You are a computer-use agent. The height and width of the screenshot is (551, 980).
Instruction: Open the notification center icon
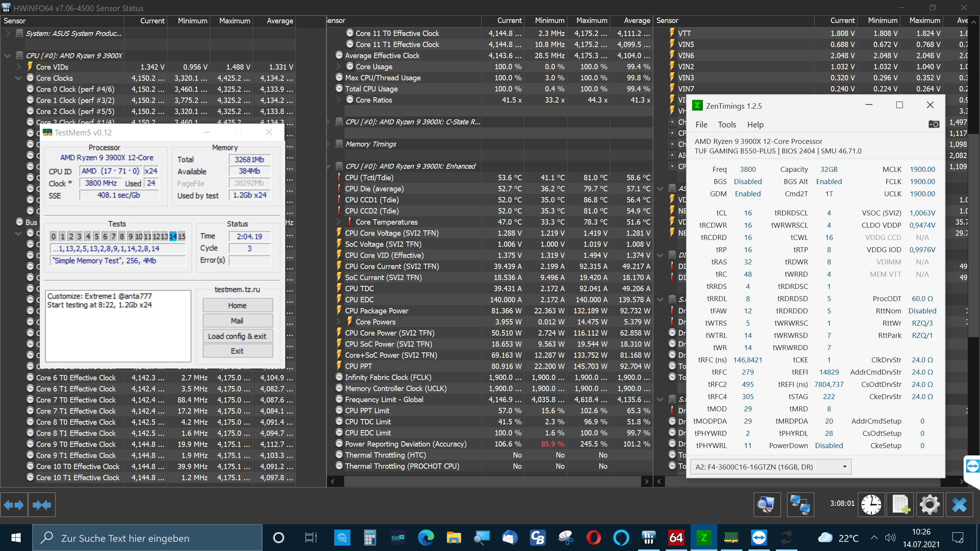click(x=958, y=538)
